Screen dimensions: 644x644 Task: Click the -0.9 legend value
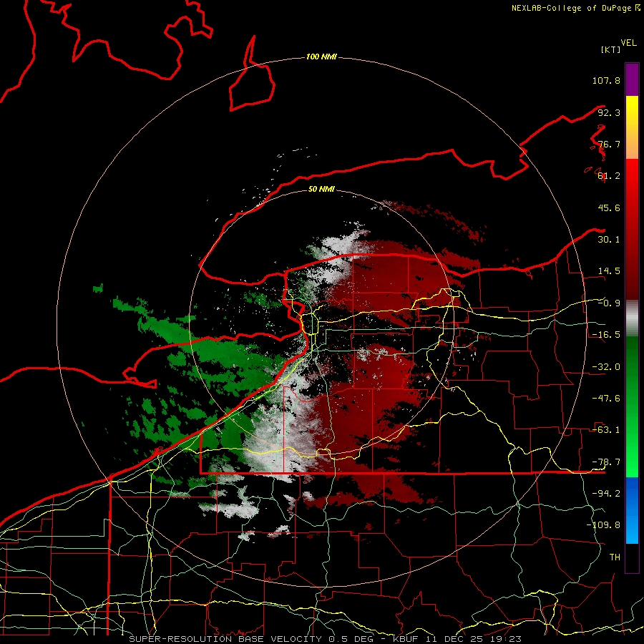coord(609,303)
